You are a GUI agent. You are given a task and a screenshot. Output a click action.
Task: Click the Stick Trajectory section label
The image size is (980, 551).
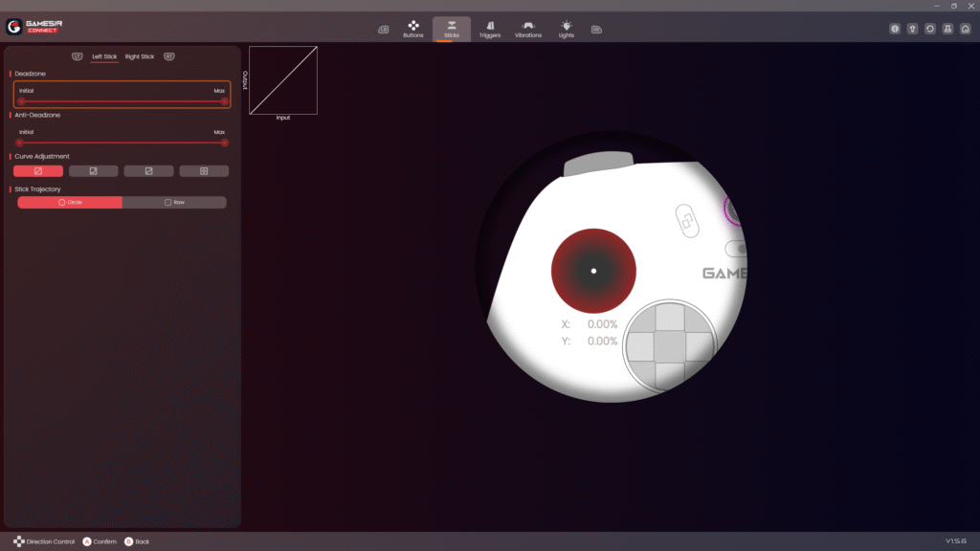tap(37, 189)
